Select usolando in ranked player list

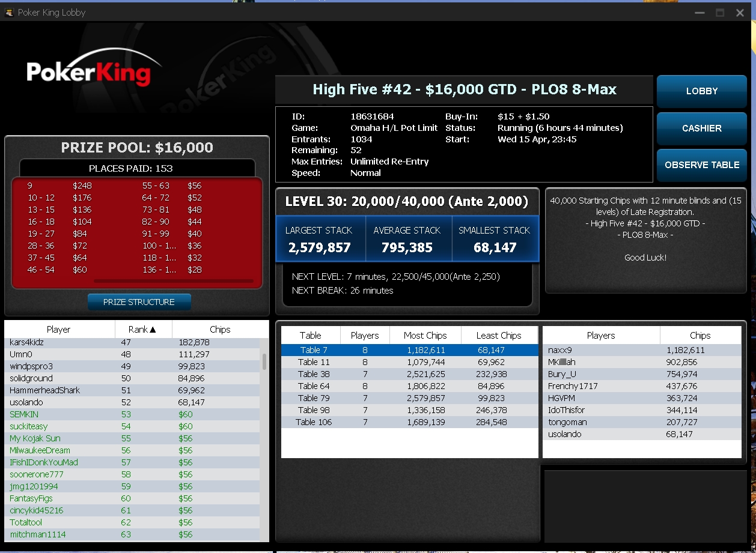coord(132,402)
